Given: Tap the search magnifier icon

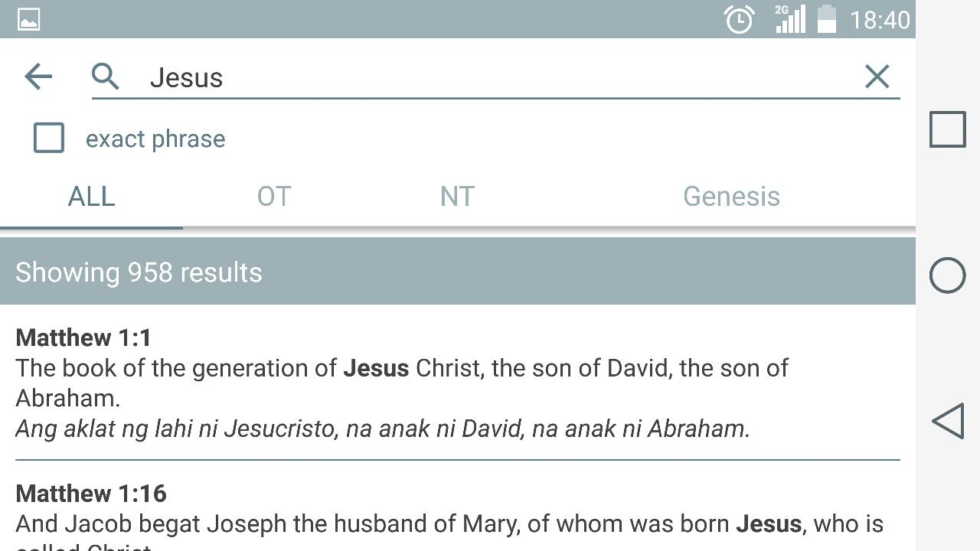Looking at the screenshot, I should tap(106, 77).
